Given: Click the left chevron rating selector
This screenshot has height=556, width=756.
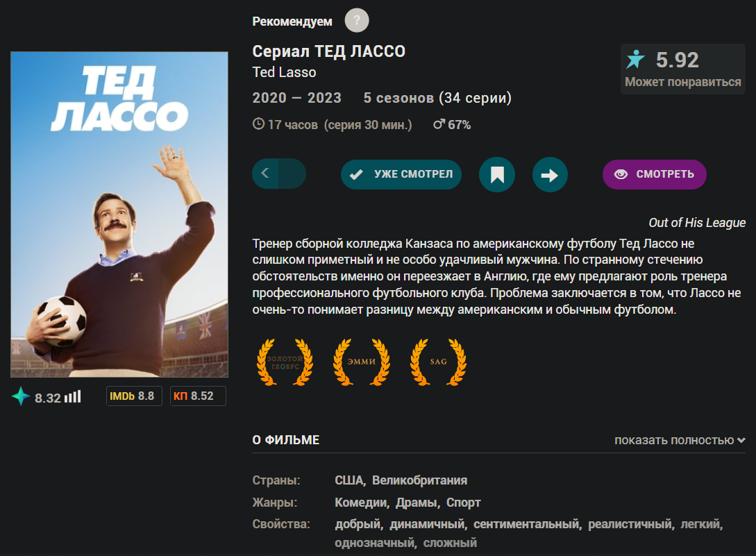Looking at the screenshot, I should [265, 174].
